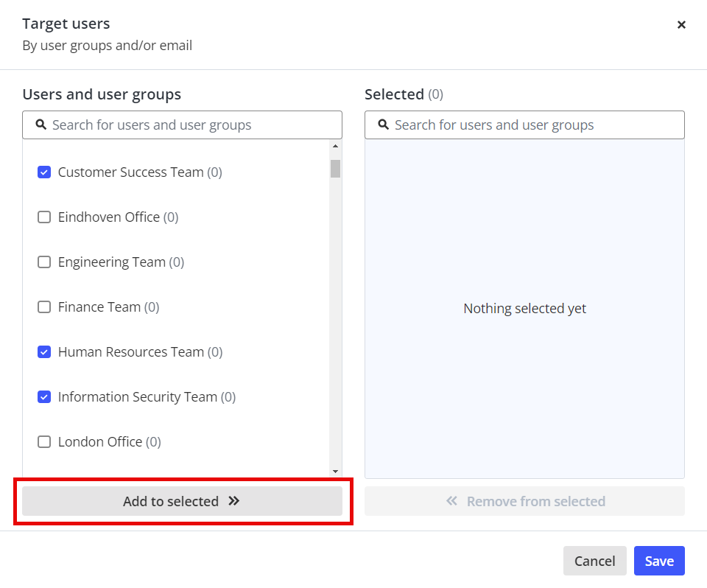The width and height of the screenshot is (707, 588).
Task: Save the target users selection
Action: (658, 561)
